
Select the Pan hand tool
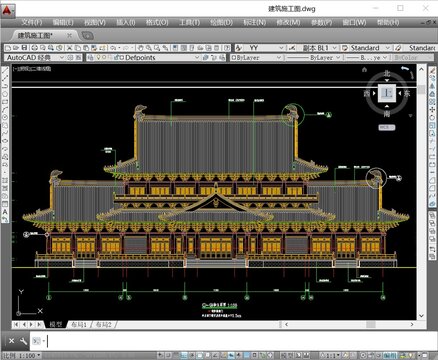[x=141, y=48]
